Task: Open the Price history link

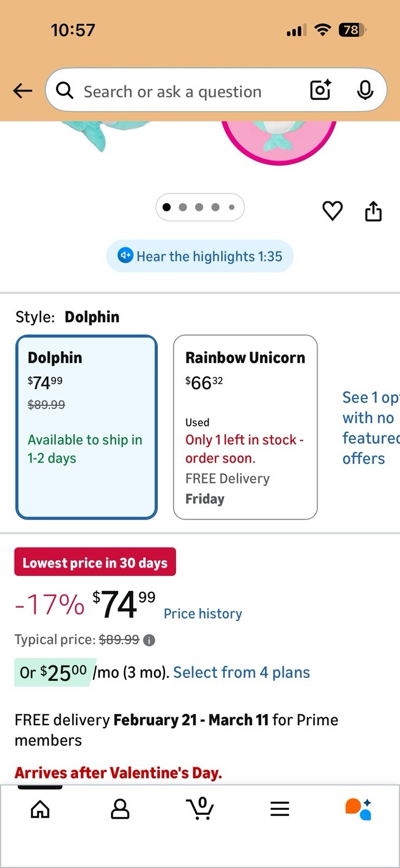Action: [x=203, y=614]
